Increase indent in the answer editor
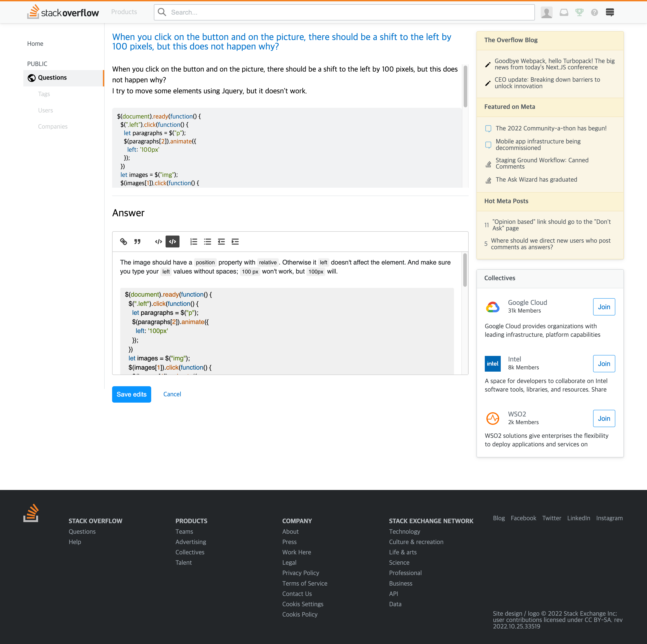This screenshot has width=647, height=644. (x=235, y=242)
